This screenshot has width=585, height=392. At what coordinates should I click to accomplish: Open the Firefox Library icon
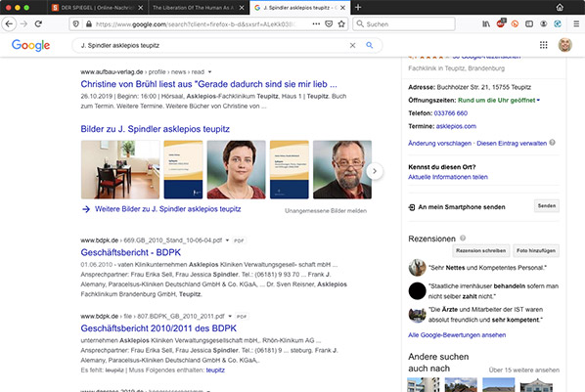(486, 23)
